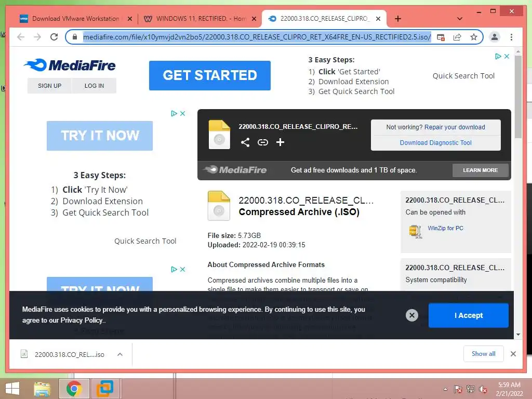The height and width of the screenshot is (399, 532).
Task: Share this page from the address bar
Action: point(457,37)
